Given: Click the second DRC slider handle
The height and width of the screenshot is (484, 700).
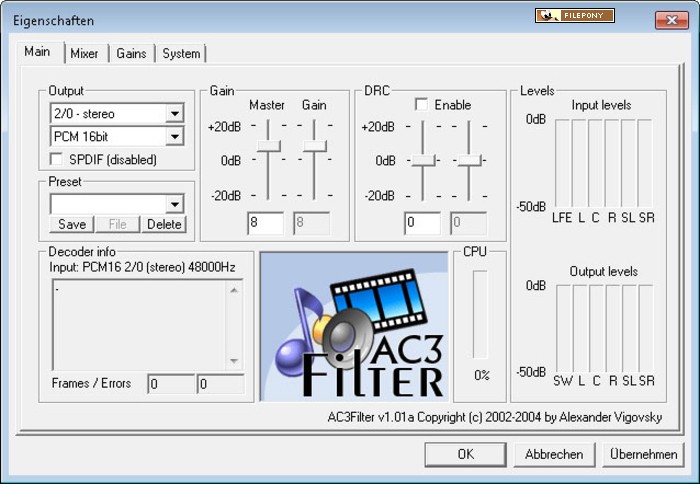Looking at the screenshot, I should [470, 160].
